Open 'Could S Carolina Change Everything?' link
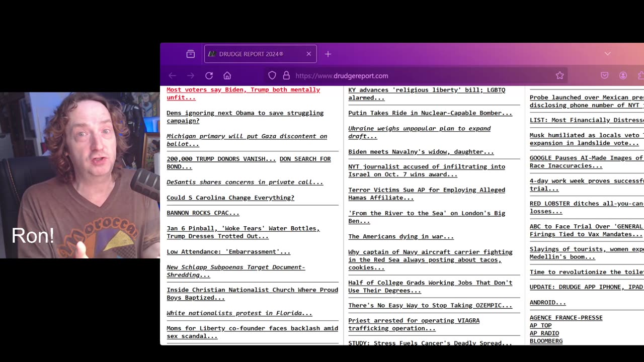The width and height of the screenshot is (644, 362). pyautogui.click(x=230, y=198)
